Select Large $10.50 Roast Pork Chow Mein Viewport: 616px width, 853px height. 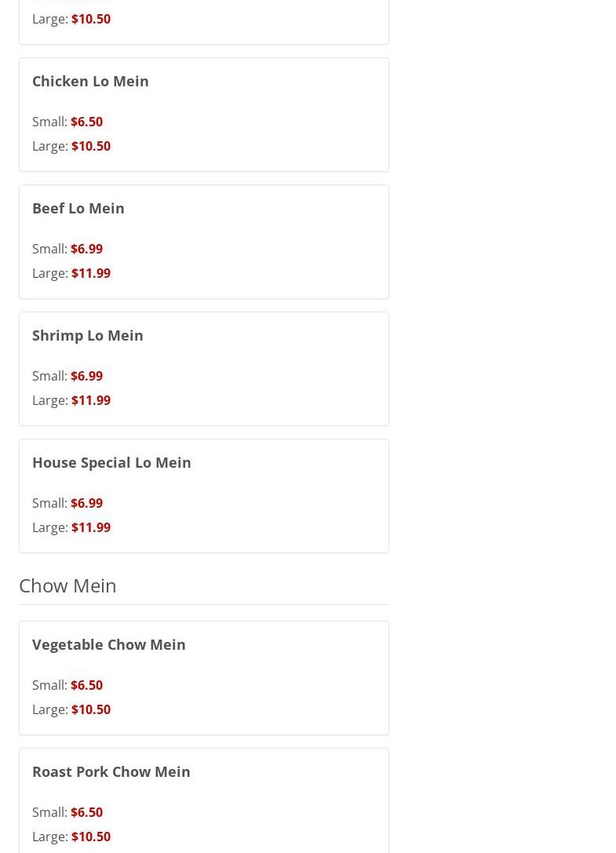(71, 837)
